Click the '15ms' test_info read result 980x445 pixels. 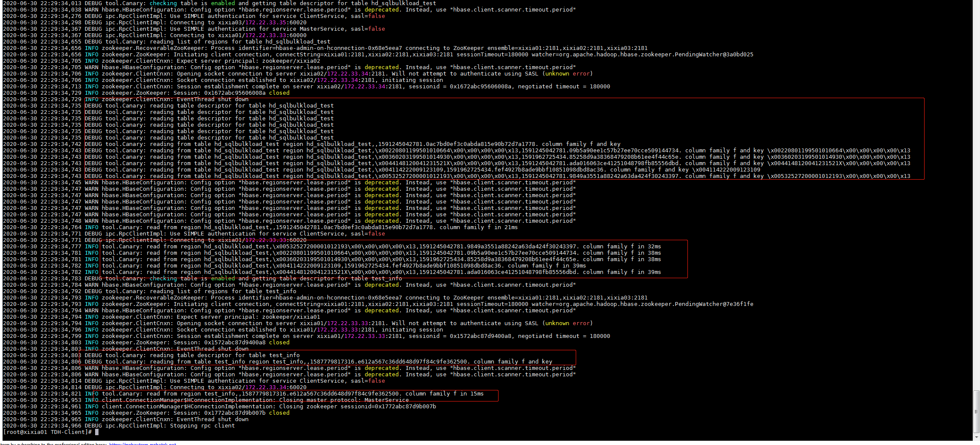[x=477, y=394]
